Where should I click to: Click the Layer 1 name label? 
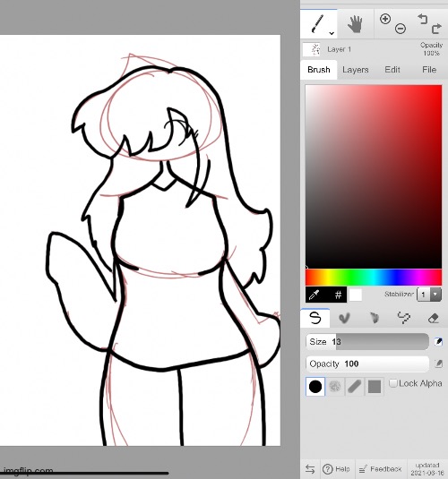tap(339, 49)
